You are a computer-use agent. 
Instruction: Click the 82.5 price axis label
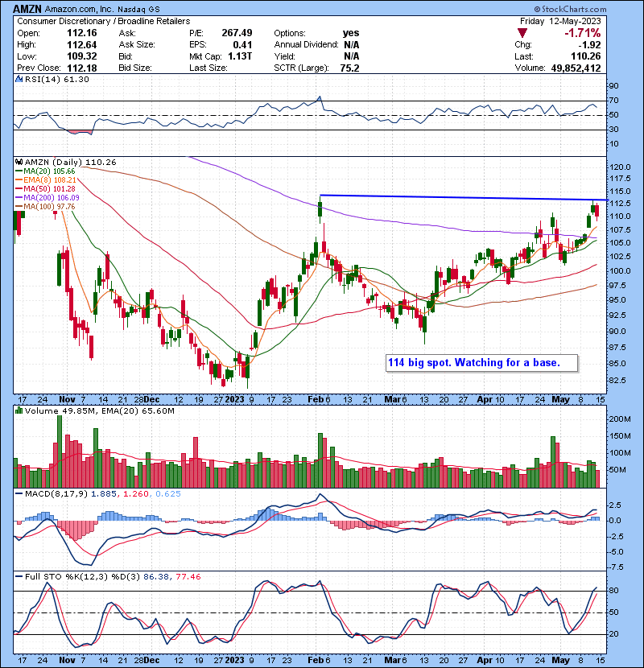(617, 380)
